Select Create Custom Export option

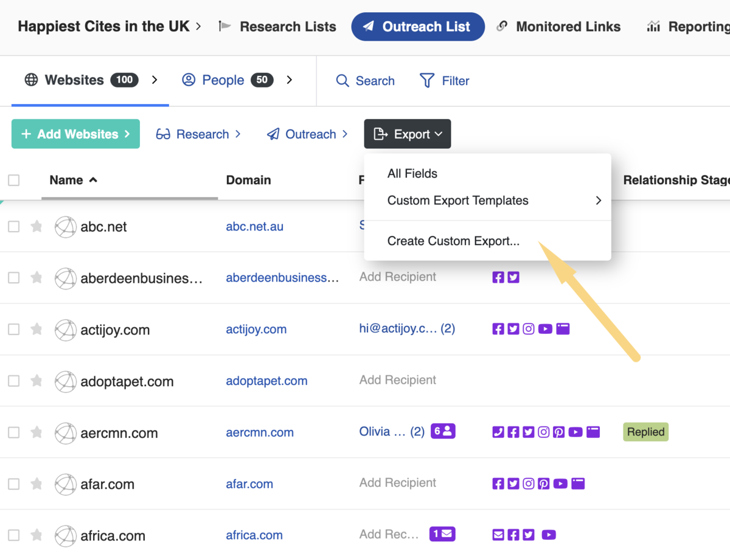coord(453,241)
